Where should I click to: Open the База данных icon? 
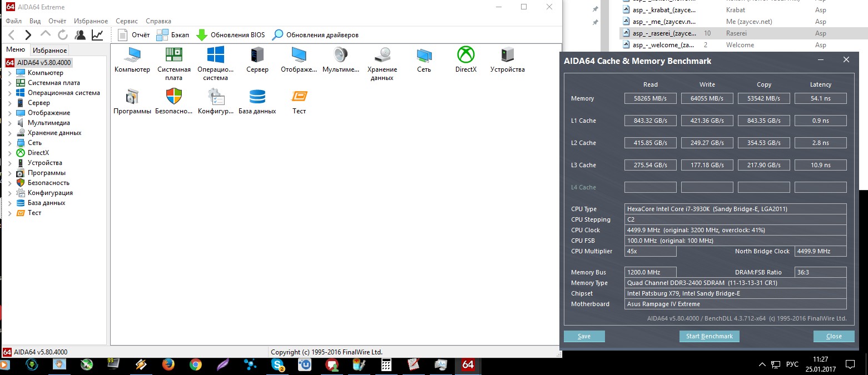pyautogui.click(x=257, y=97)
